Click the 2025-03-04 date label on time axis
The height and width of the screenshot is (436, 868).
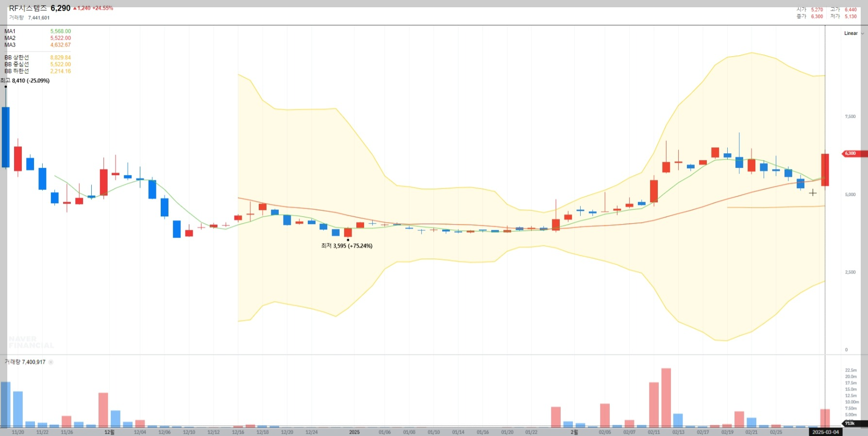[x=825, y=432]
